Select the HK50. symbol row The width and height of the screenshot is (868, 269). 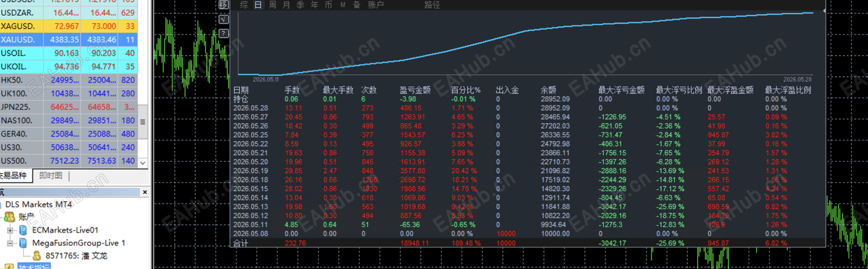click(x=68, y=80)
